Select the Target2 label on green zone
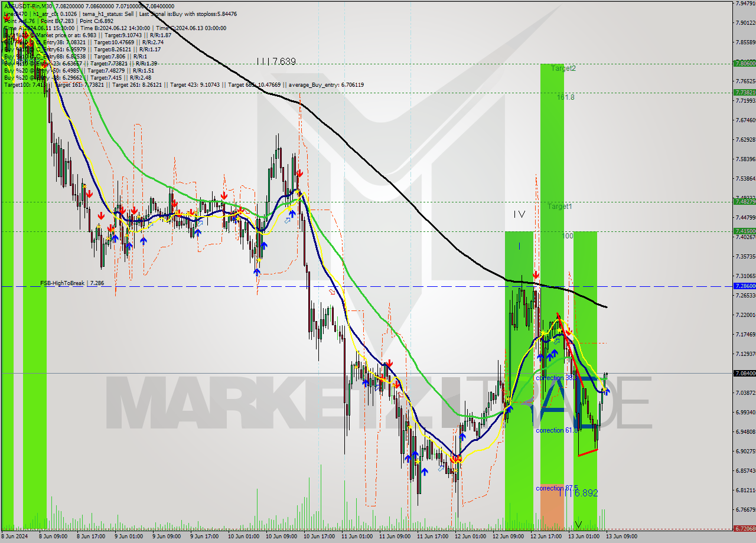This screenshot has width=756, height=543. [x=563, y=68]
